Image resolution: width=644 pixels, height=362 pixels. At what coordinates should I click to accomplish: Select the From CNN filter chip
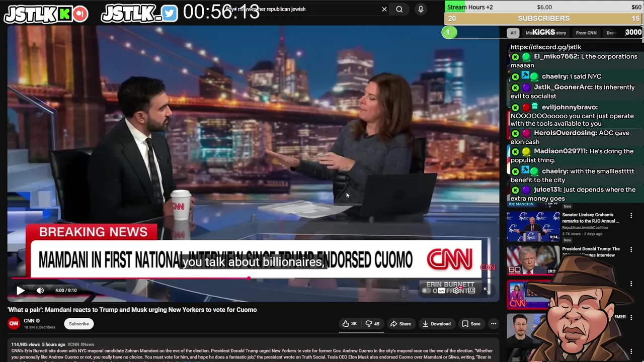tap(586, 33)
